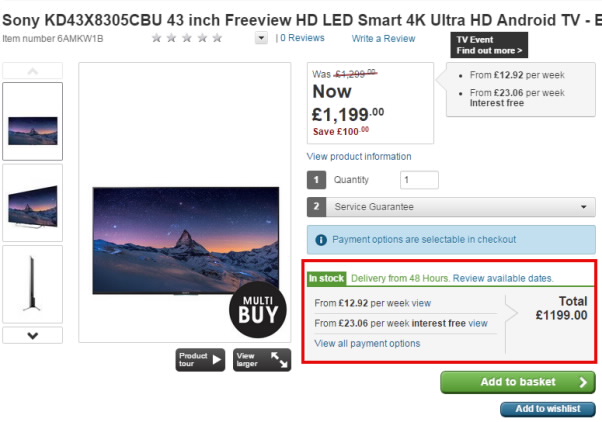
Task: Open View all payment options
Action: 367,343
